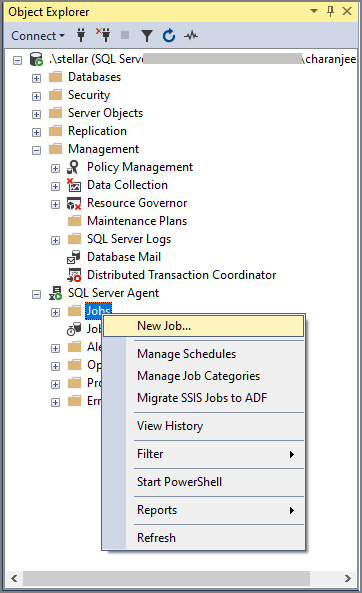Open the Connect dropdown menu
Viewport: 362px width, 593px height.
pyautogui.click(x=38, y=36)
